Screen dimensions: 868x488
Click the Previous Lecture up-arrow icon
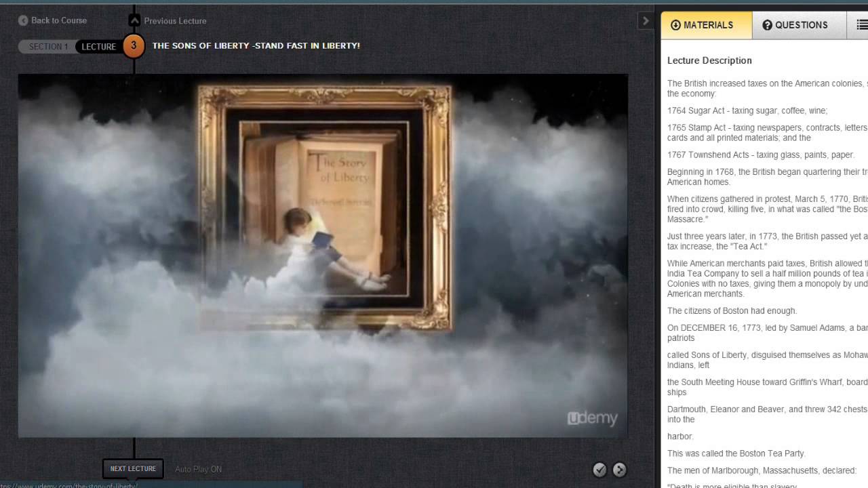point(134,21)
